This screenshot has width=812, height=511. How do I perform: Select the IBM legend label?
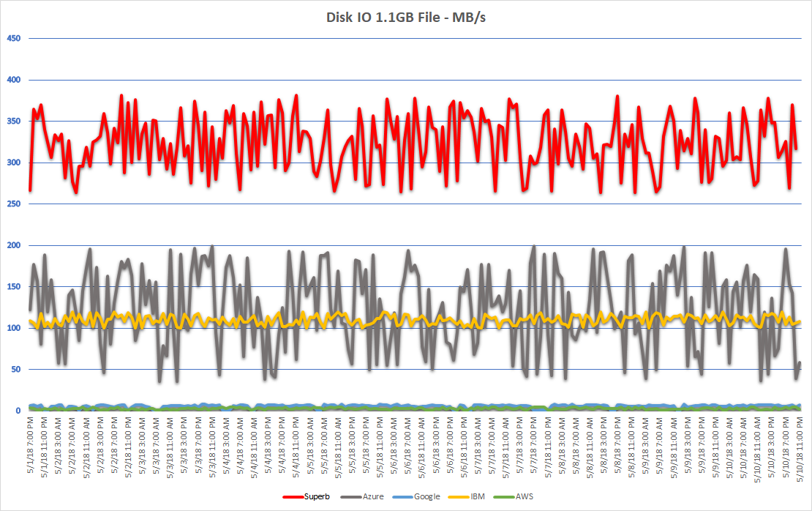478,496
